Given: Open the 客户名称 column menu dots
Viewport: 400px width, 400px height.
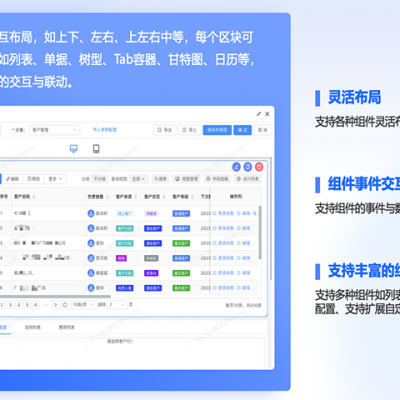Looking at the screenshot, I should tap(34, 197).
